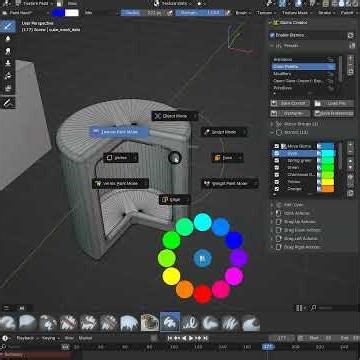This screenshot has width=360, height=360.
Task: Select the Clone tool in left toolbar
Action: tap(8, 63)
